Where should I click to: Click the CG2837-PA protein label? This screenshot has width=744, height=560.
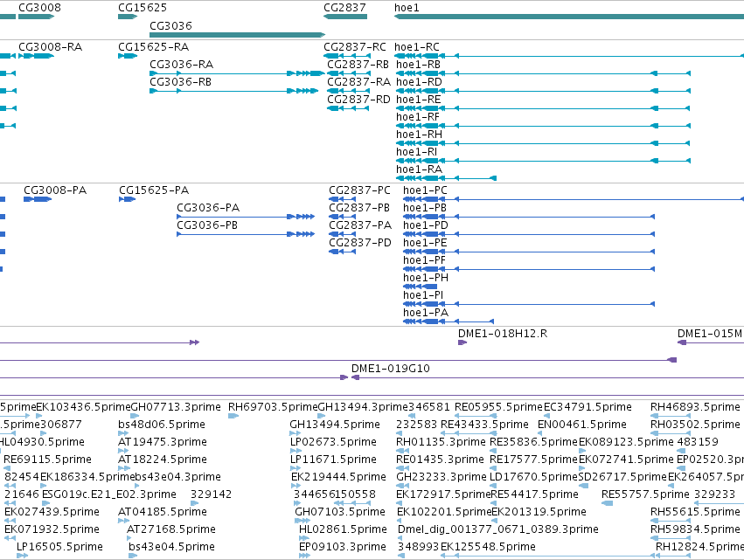pos(360,225)
